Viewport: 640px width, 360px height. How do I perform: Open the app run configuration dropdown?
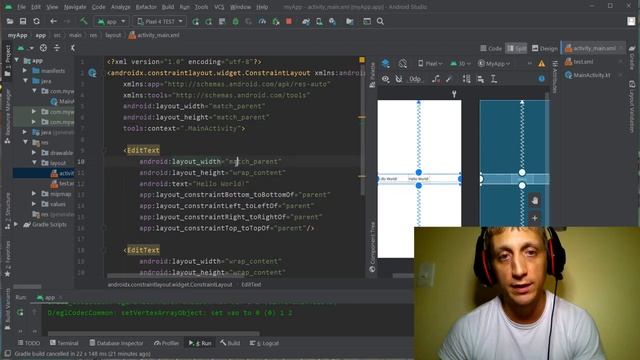point(111,21)
